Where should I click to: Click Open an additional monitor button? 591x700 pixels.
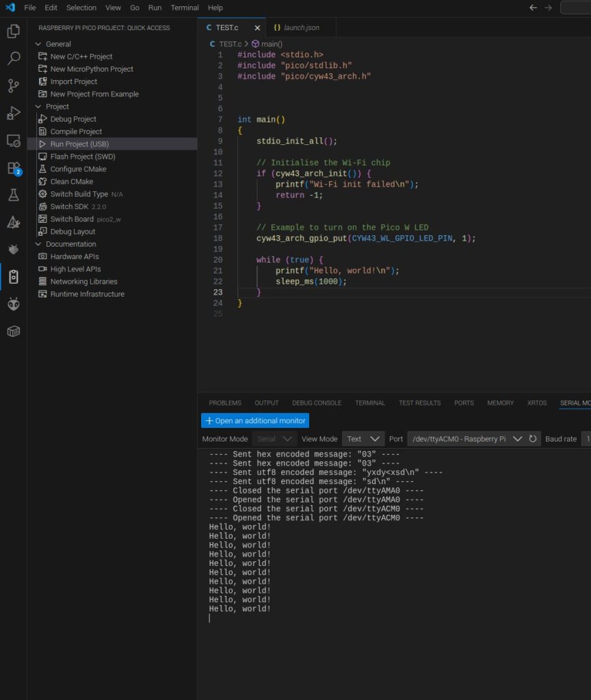255,420
